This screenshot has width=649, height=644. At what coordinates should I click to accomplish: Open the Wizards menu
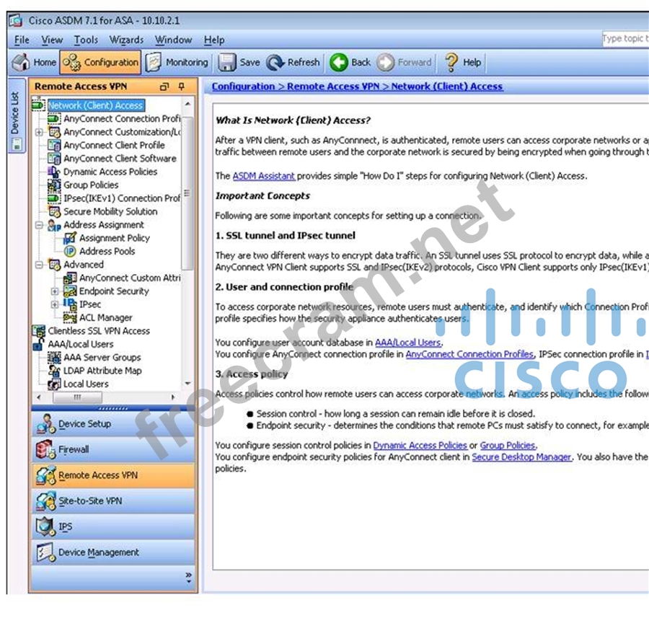(126, 40)
